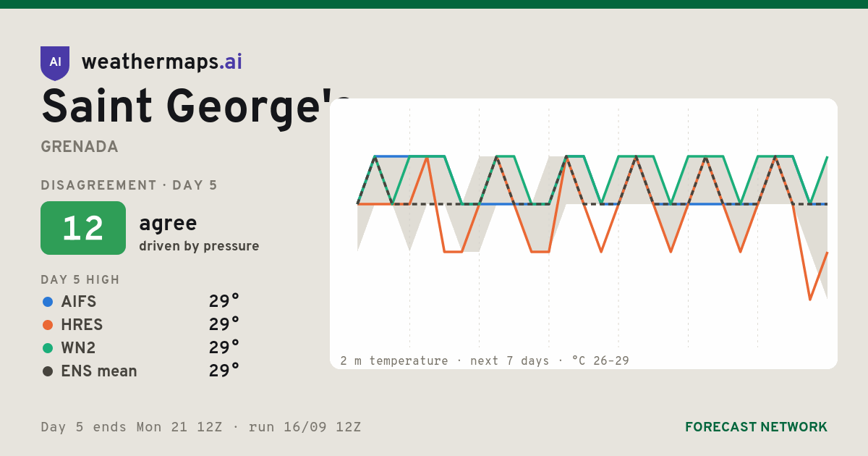Click the Saint George's city heading
Screen dimensions: 868x456
[196, 107]
